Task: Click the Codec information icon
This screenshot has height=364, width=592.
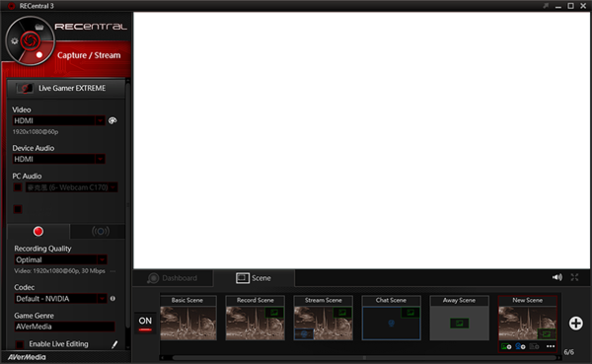Action: [112, 298]
